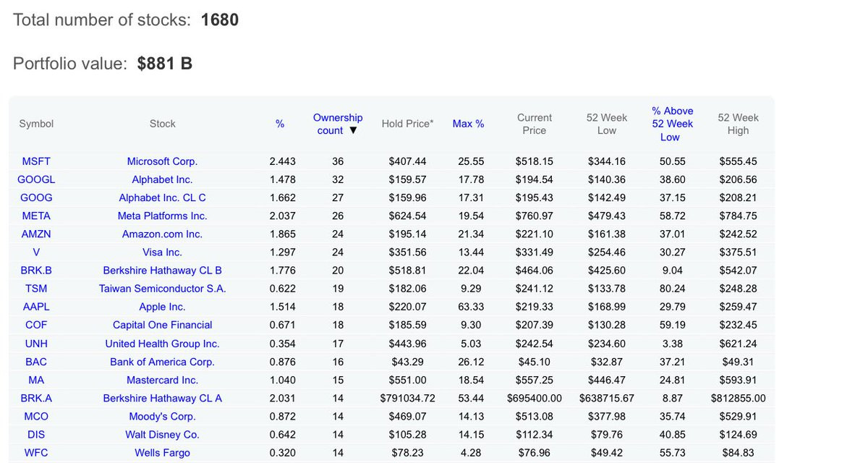
Task: Select Microsoft hold price $407.44
Action: 407,161
